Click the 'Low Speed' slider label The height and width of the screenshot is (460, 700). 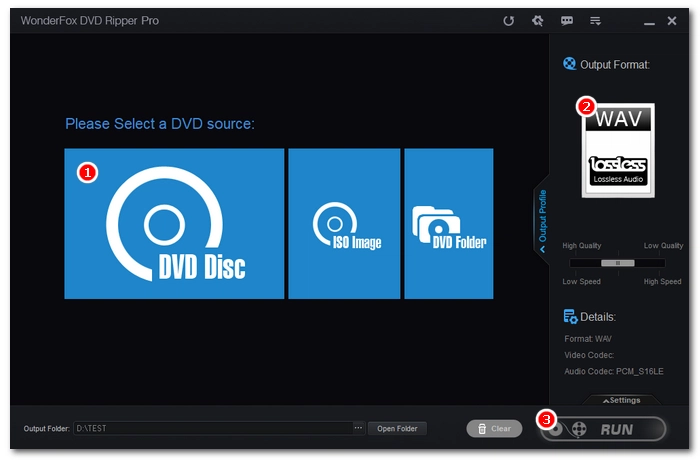click(x=581, y=281)
